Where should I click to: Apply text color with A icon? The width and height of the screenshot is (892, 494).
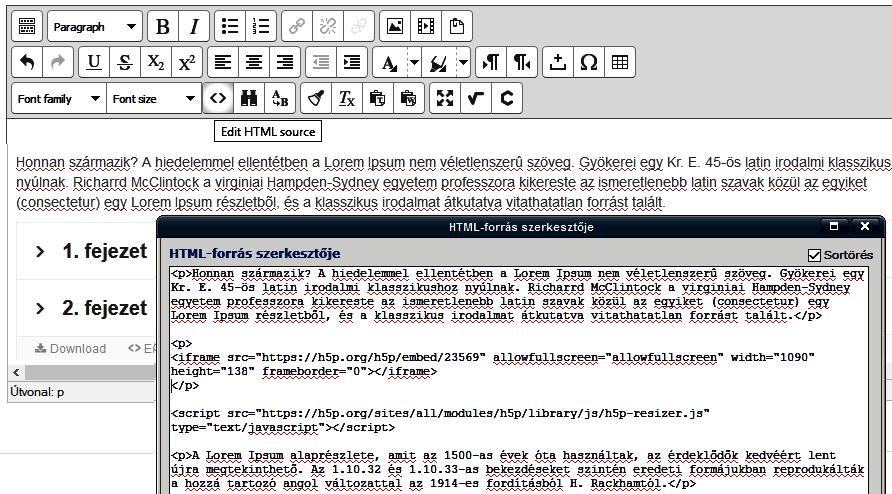[390, 62]
